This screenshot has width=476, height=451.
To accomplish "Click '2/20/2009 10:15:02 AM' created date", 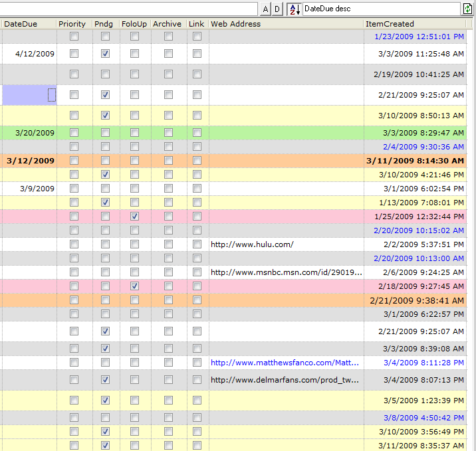I will (x=419, y=230).
